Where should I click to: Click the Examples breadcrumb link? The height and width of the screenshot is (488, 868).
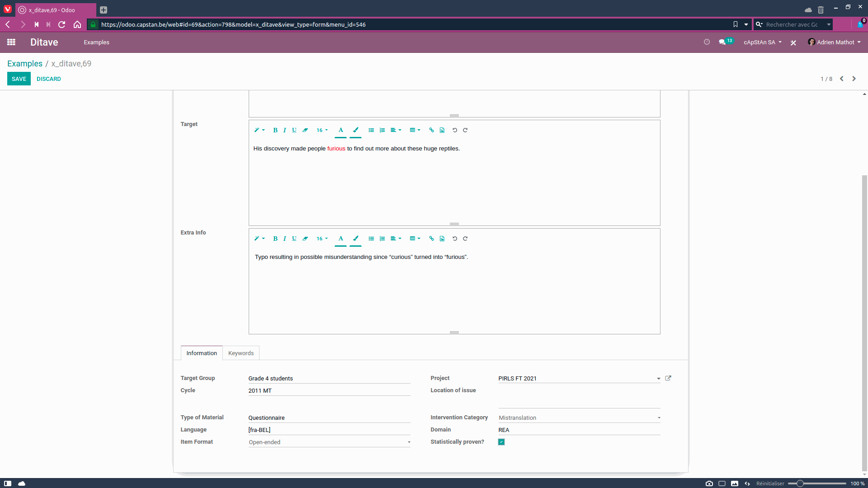pyautogui.click(x=24, y=63)
